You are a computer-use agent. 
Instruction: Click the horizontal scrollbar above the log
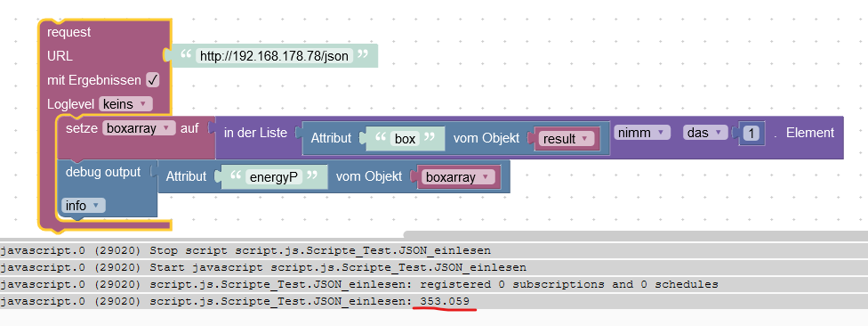636,235
